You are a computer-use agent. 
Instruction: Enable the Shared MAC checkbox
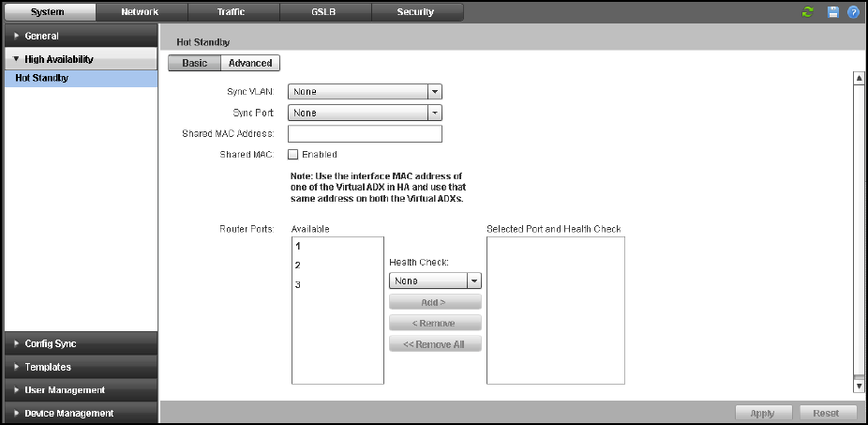click(x=293, y=155)
